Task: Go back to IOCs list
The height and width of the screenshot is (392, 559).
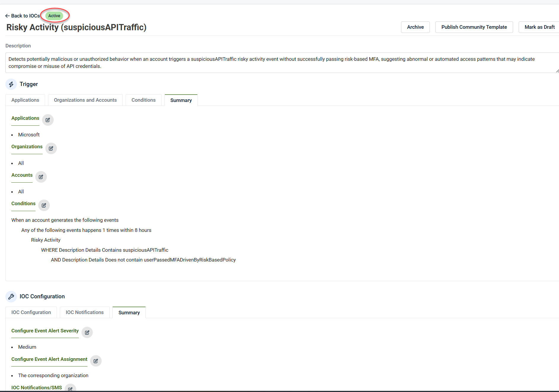Action: point(23,16)
